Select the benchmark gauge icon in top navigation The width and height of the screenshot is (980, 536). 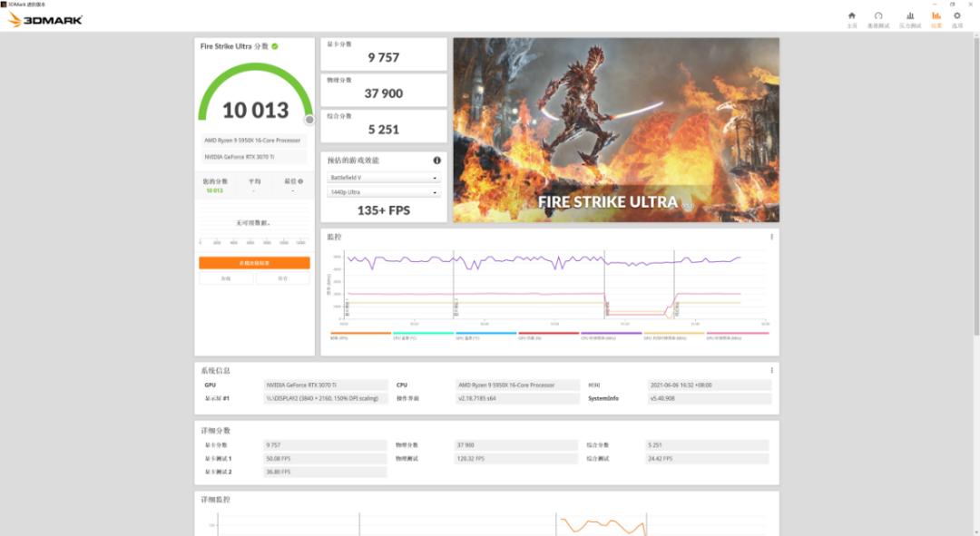[877, 16]
